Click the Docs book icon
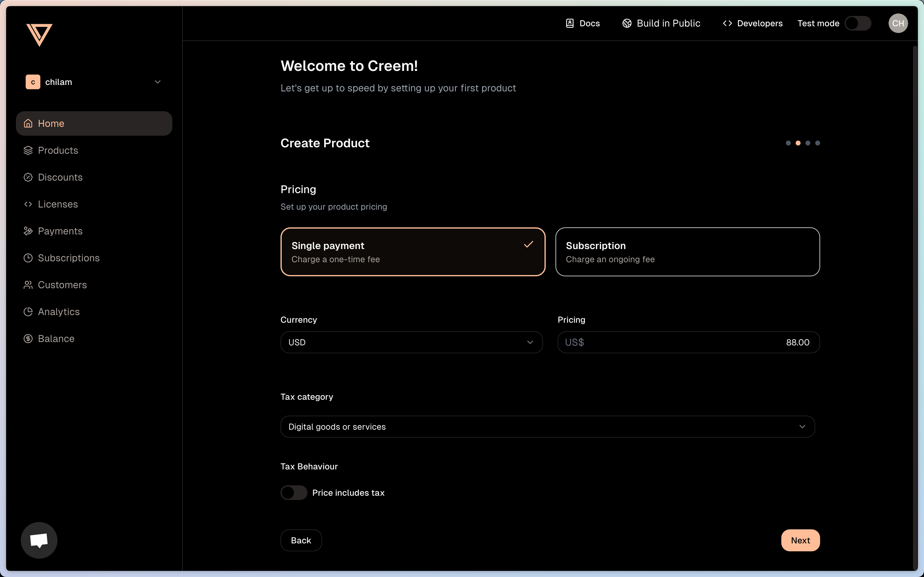Screen dimensions: 924x577 (570, 23)
